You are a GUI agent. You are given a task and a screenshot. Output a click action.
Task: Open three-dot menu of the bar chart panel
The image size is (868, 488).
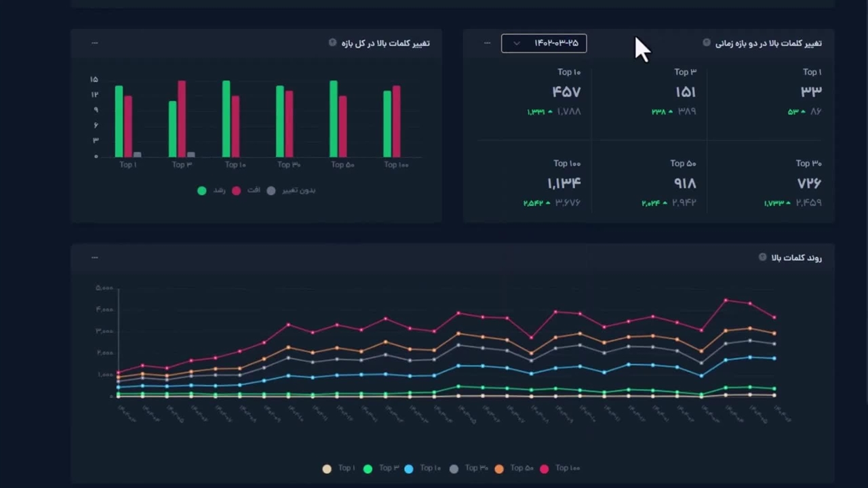[95, 43]
